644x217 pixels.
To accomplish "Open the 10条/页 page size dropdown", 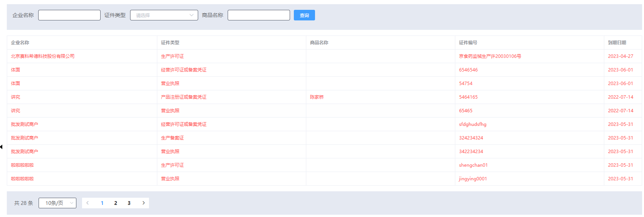I will [57, 203].
